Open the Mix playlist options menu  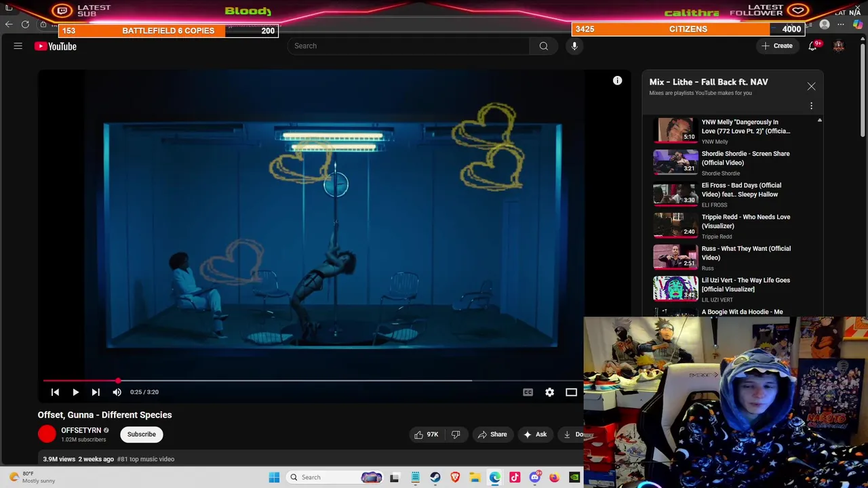(x=811, y=106)
